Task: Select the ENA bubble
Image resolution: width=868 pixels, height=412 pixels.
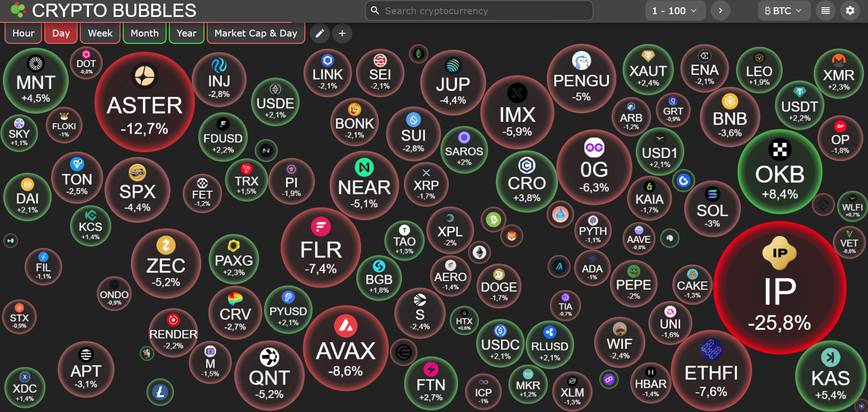Action: 705,68
